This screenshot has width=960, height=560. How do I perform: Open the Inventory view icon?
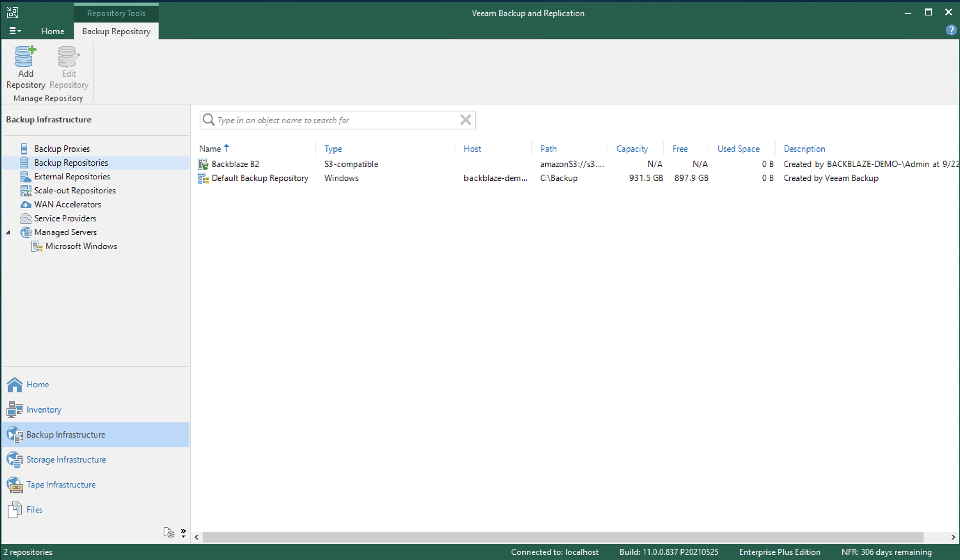(x=15, y=410)
